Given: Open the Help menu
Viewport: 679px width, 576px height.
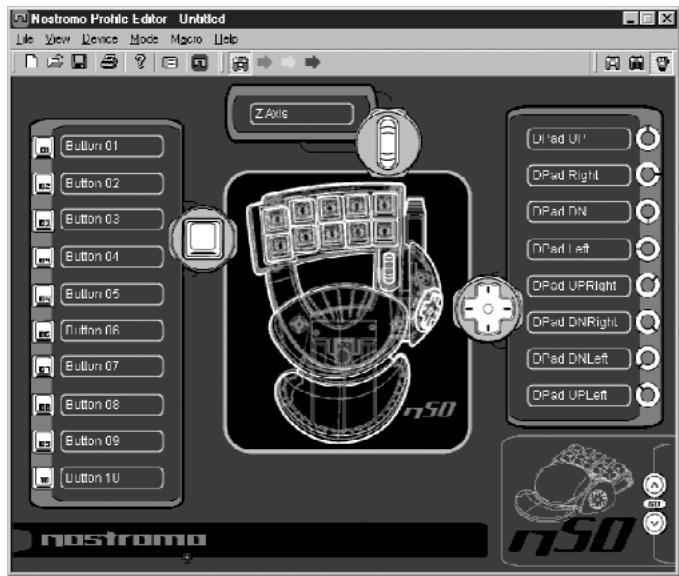Looking at the screenshot, I should click(x=226, y=39).
